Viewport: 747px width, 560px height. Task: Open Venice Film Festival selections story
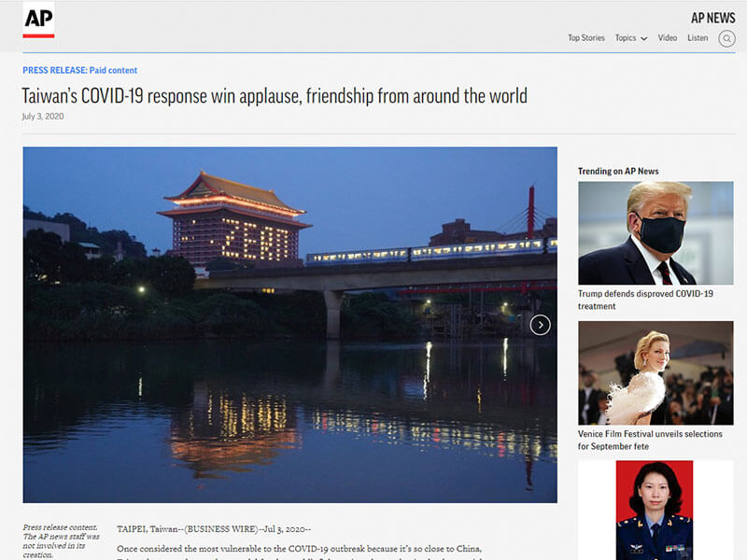point(649,441)
